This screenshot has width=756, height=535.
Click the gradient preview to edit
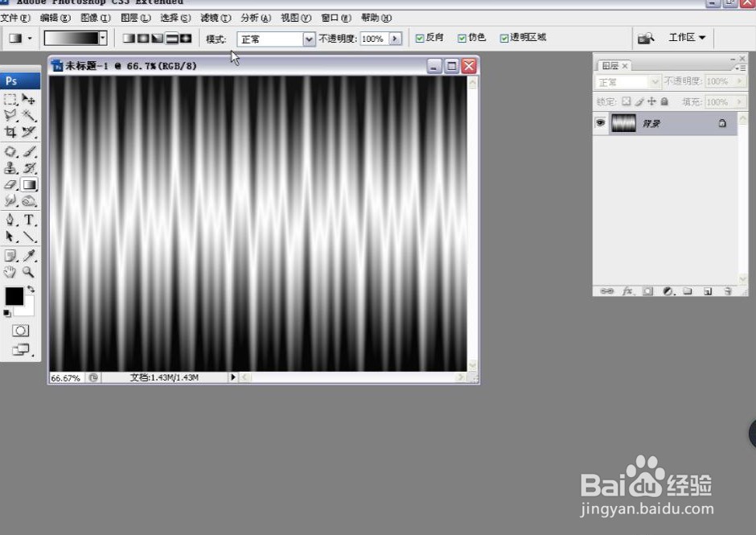tap(72, 38)
